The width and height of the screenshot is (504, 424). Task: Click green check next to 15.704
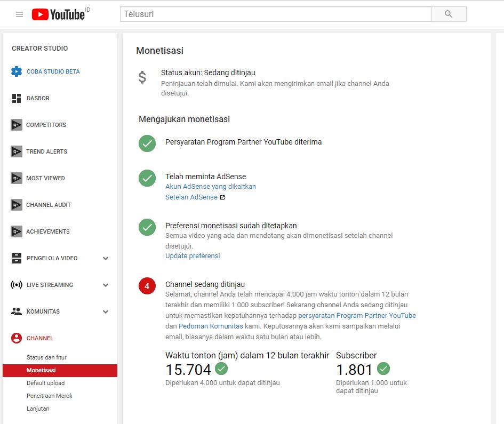221,369
